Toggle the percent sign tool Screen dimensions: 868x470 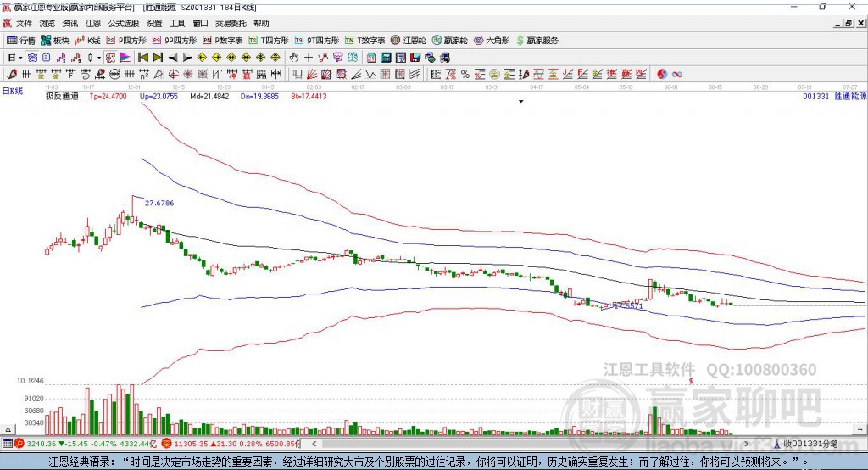click(465, 74)
